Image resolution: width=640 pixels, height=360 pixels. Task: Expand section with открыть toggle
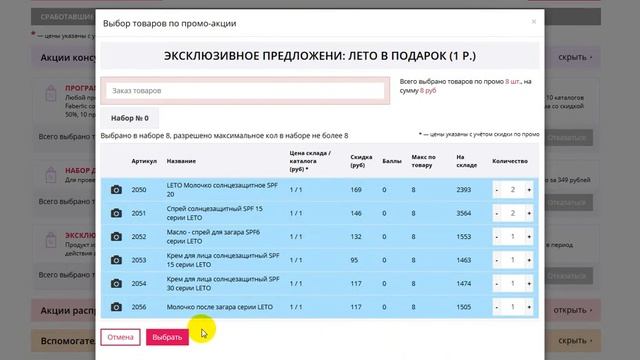click(x=573, y=310)
